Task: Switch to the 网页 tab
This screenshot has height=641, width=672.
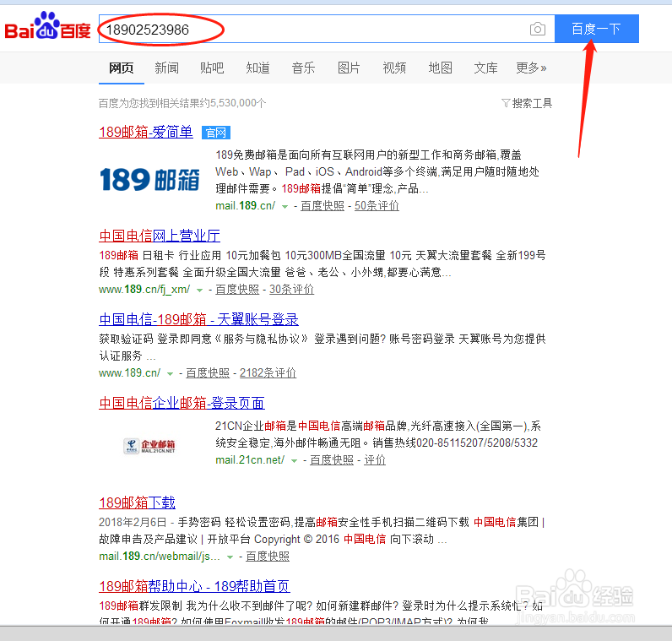Action: click(x=122, y=68)
